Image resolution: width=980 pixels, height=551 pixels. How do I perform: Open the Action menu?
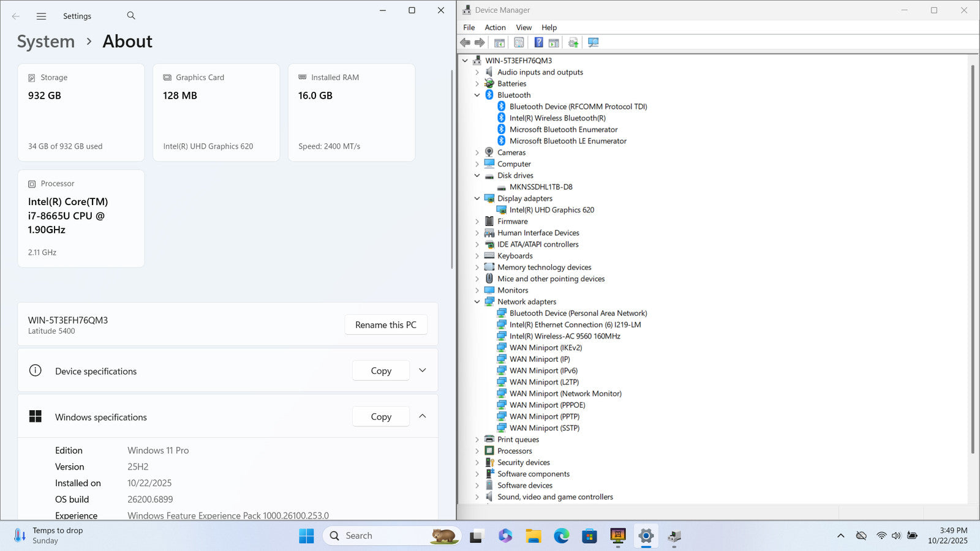495,28
